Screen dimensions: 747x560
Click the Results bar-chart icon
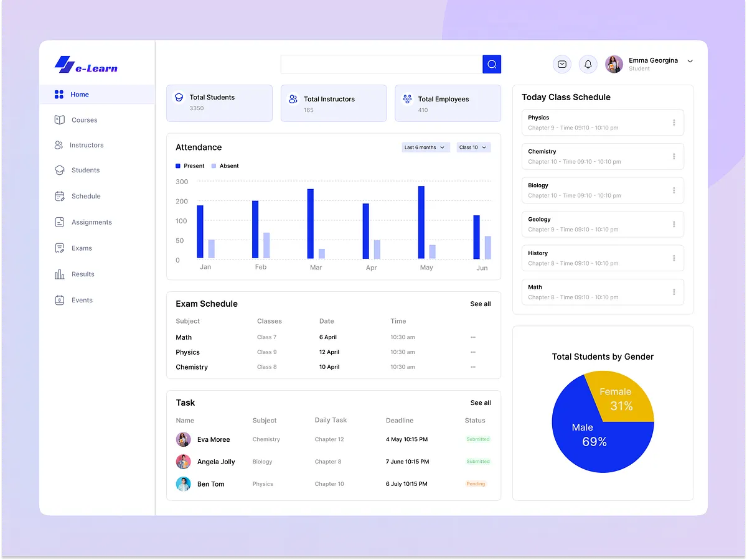pyautogui.click(x=60, y=274)
